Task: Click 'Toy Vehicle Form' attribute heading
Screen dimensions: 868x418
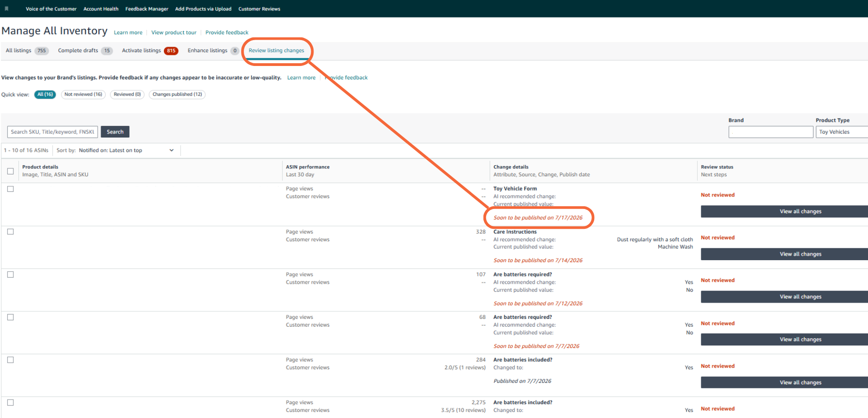Action: click(x=515, y=189)
